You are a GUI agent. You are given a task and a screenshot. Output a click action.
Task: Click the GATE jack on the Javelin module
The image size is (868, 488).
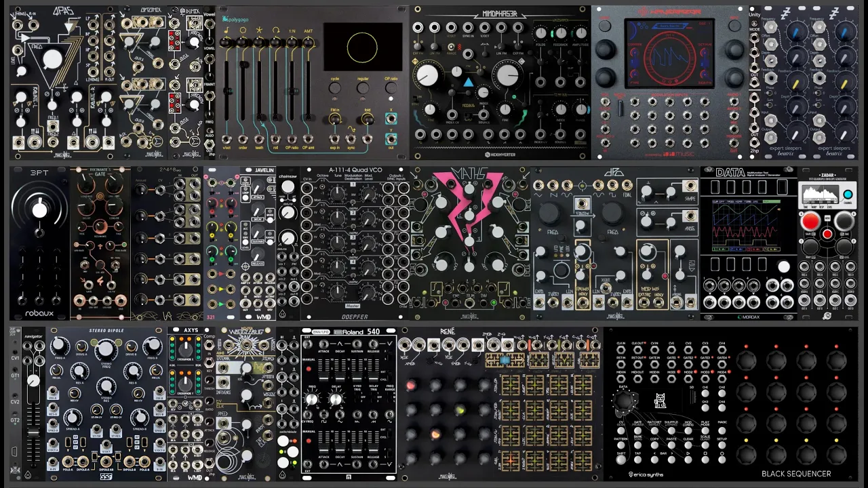(x=258, y=303)
